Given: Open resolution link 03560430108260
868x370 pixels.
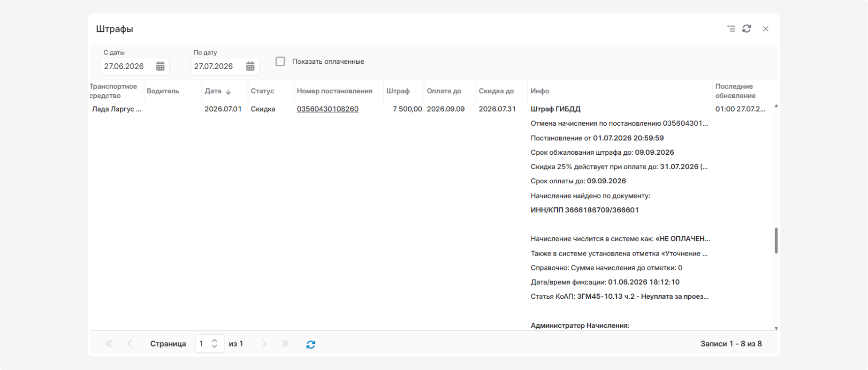Looking at the screenshot, I should click(327, 109).
